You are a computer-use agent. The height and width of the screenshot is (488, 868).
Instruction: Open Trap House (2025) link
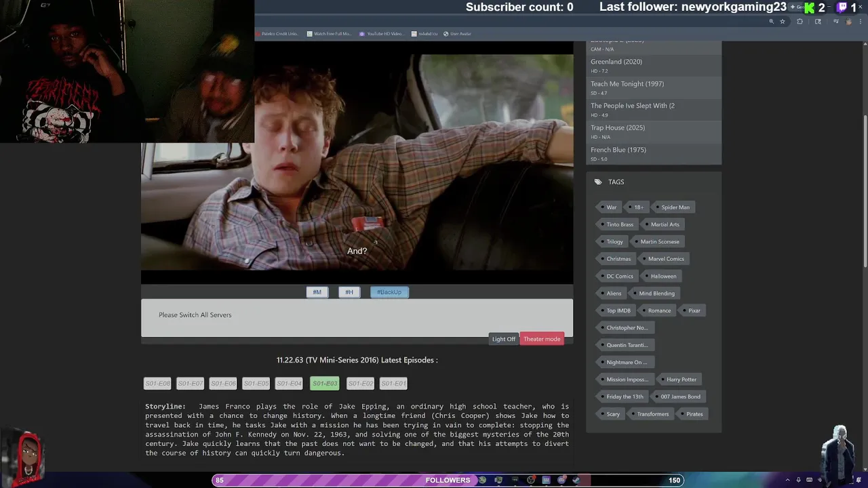pos(618,127)
